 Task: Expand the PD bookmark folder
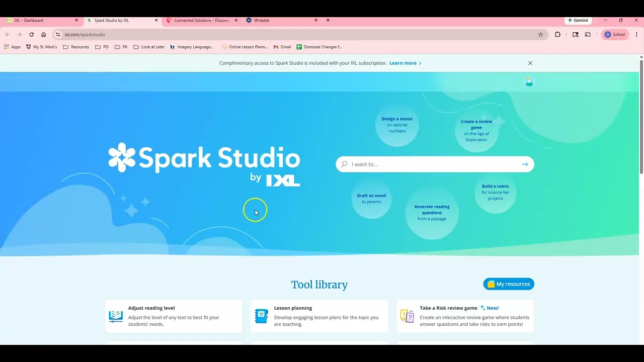pos(102,47)
